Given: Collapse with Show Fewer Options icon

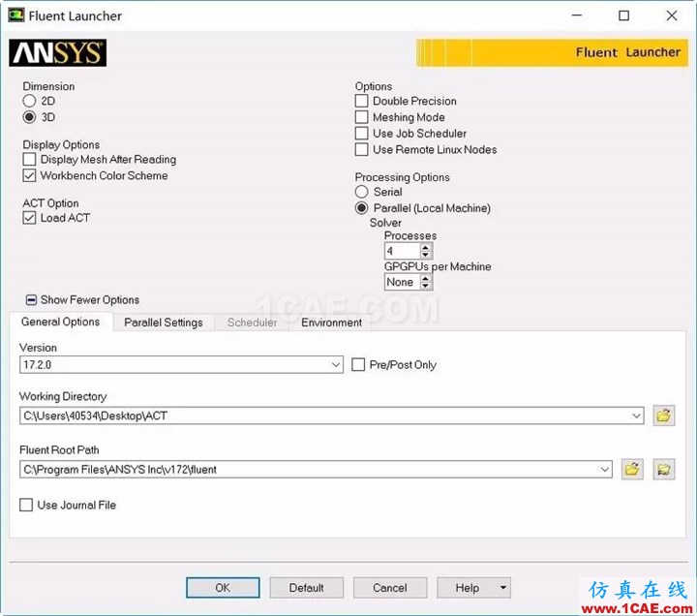Looking at the screenshot, I should [31, 300].
